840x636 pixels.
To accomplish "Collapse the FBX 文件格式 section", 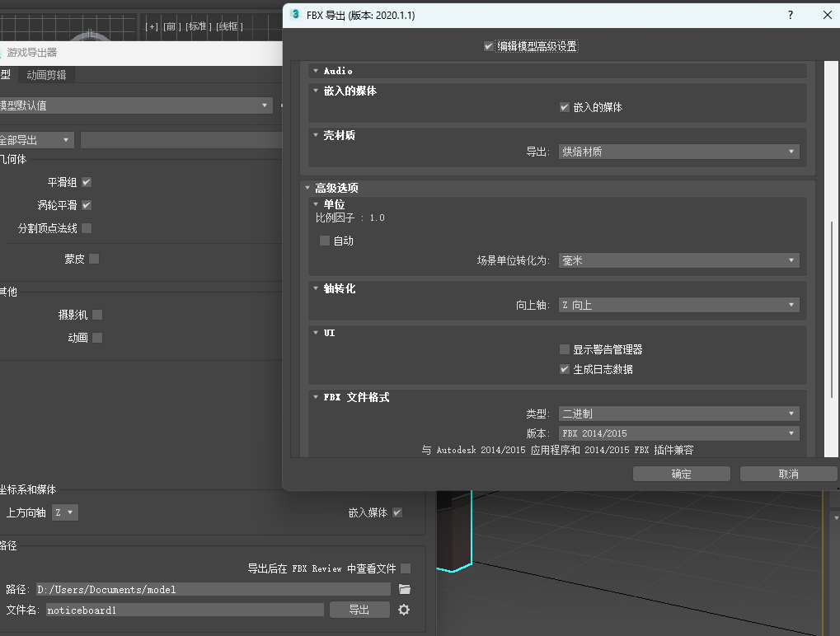I will click(x=315, y=397).
